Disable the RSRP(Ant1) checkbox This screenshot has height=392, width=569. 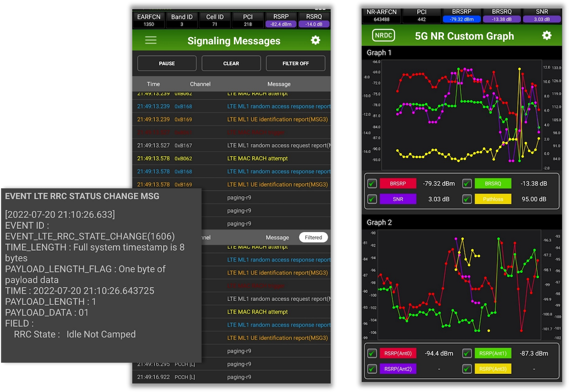[x=467, y=353]
